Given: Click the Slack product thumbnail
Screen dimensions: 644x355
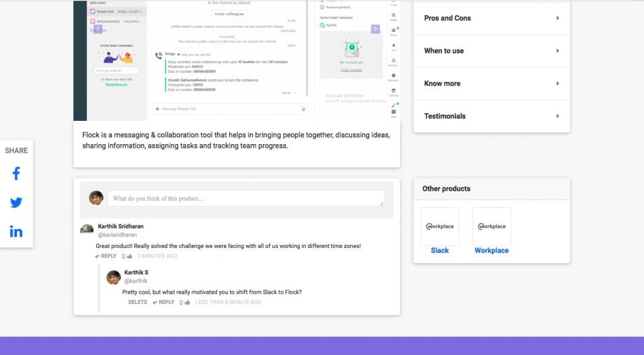Looking at the screenshot, I should [440, 227].
